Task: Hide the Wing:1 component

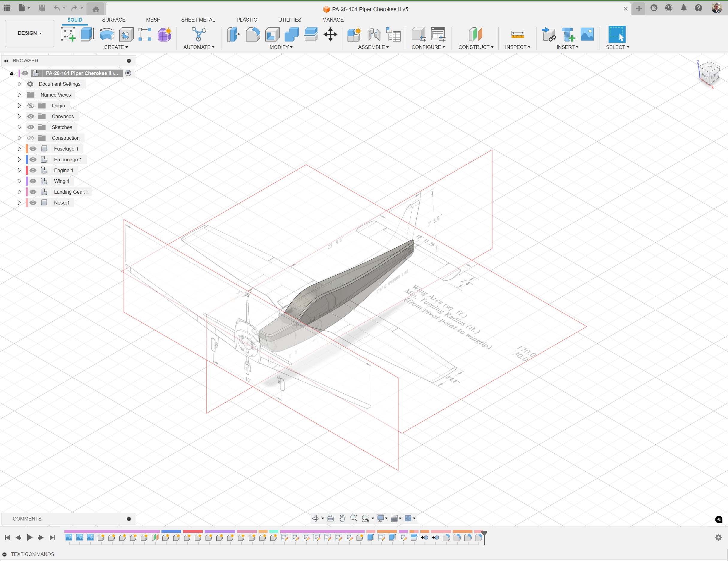Action: pyautogui.click(x=33, y=181)
